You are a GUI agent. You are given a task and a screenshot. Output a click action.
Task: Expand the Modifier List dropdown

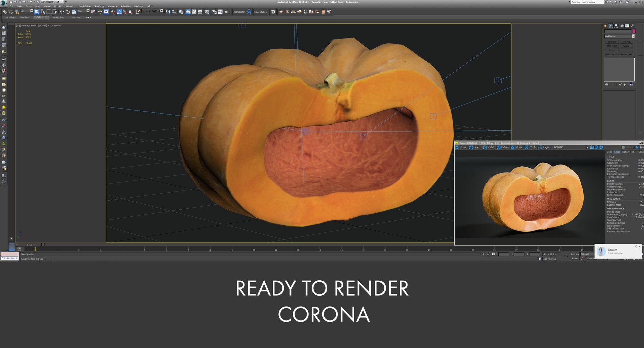pos(633,36)
